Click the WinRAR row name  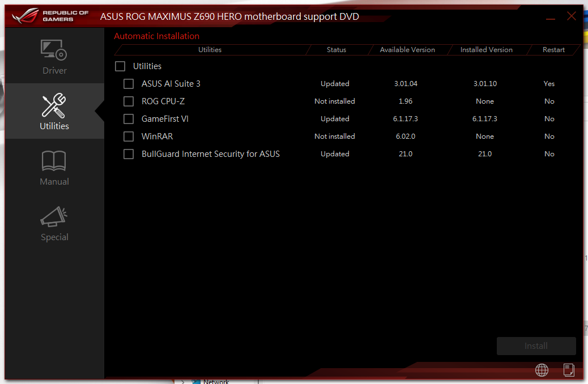point(157,136)
